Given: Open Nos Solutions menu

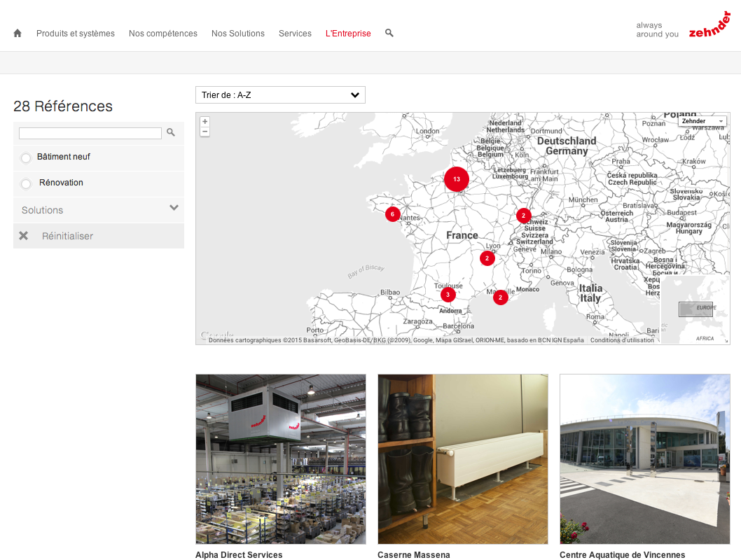Looking at the screenshot, I should click(x=238, y=34).
